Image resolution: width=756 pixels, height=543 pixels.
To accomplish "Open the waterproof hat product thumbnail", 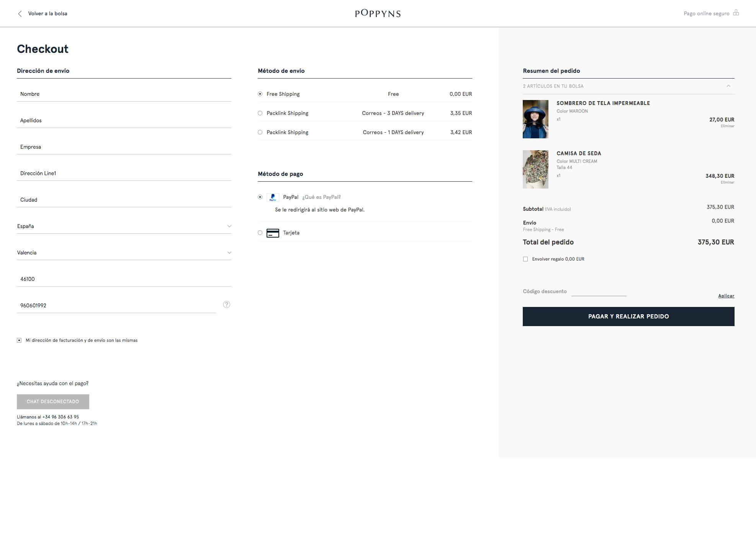I will click(535, 119).
